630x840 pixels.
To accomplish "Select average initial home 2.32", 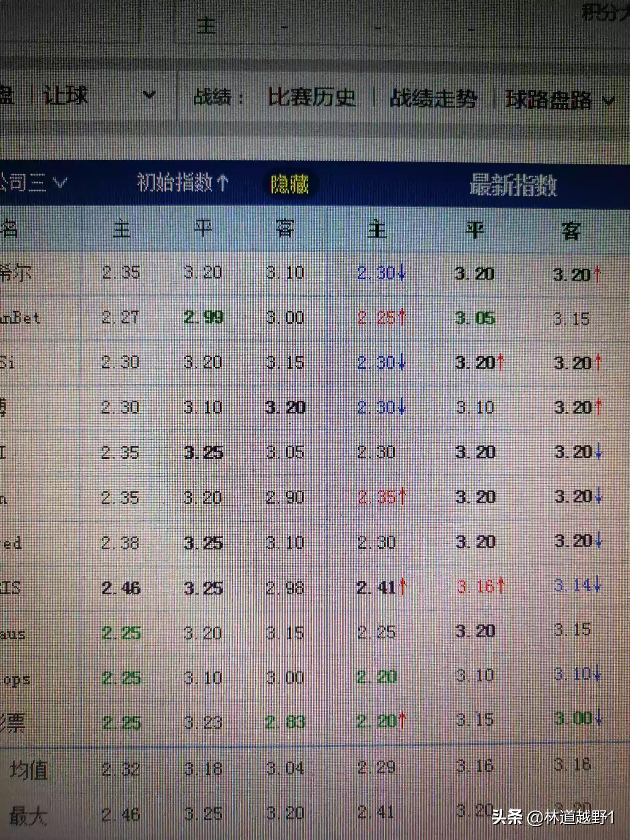I will click(x=121, y=770).
